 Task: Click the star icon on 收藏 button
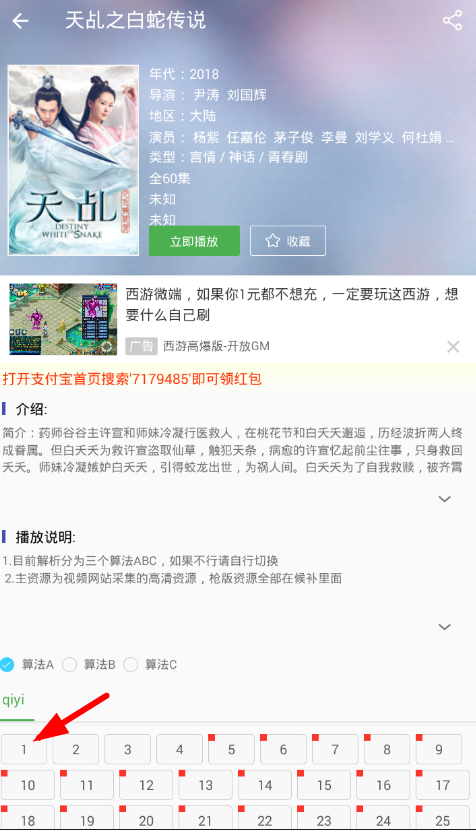[x=272, y=241]
